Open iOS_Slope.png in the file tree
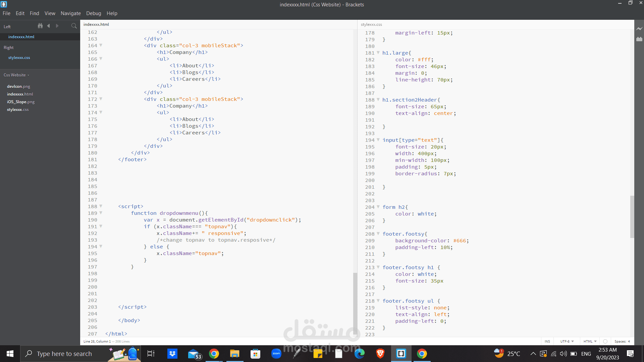Image resolution: width=644 pixels, height=362 pixels. coord(21,102)
